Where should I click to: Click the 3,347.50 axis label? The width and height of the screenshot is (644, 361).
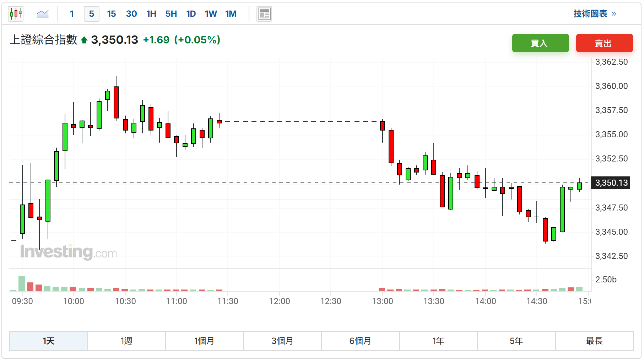tap(612, 208)
